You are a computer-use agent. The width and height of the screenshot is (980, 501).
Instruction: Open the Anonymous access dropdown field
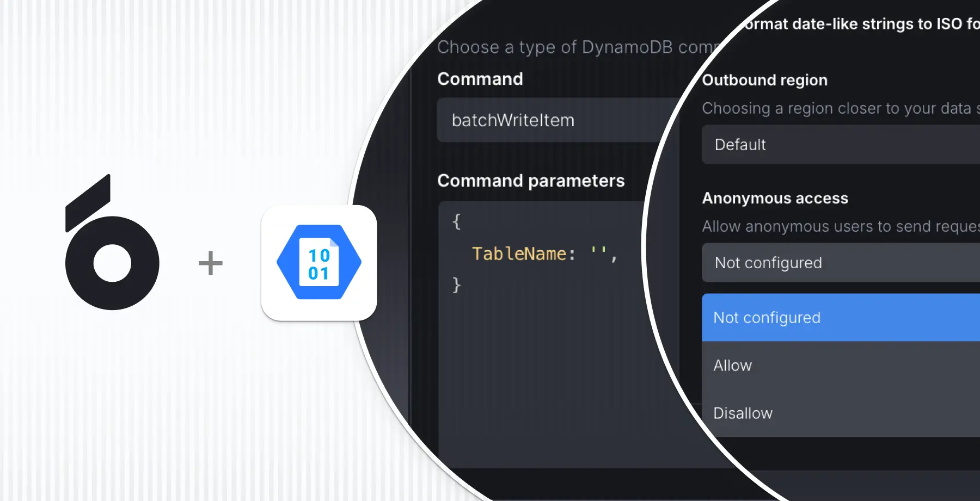[x=841, y=263]
